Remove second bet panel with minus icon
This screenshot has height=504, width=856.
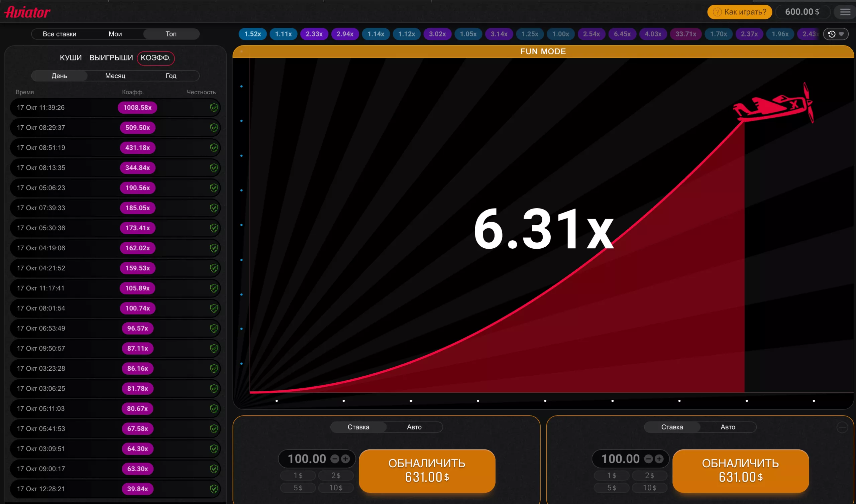coord(842,427)
